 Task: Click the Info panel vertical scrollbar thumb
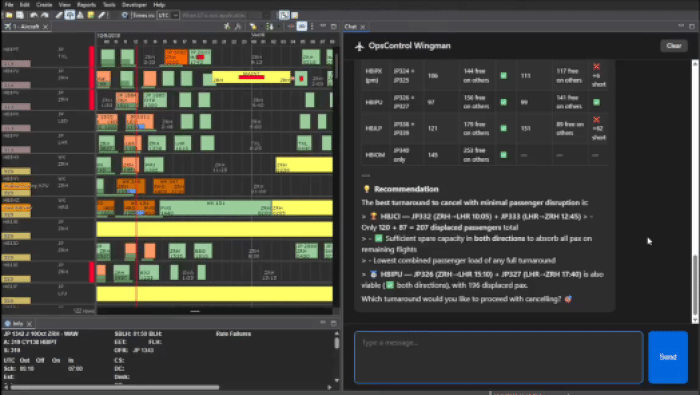click(x=337, y=343)
